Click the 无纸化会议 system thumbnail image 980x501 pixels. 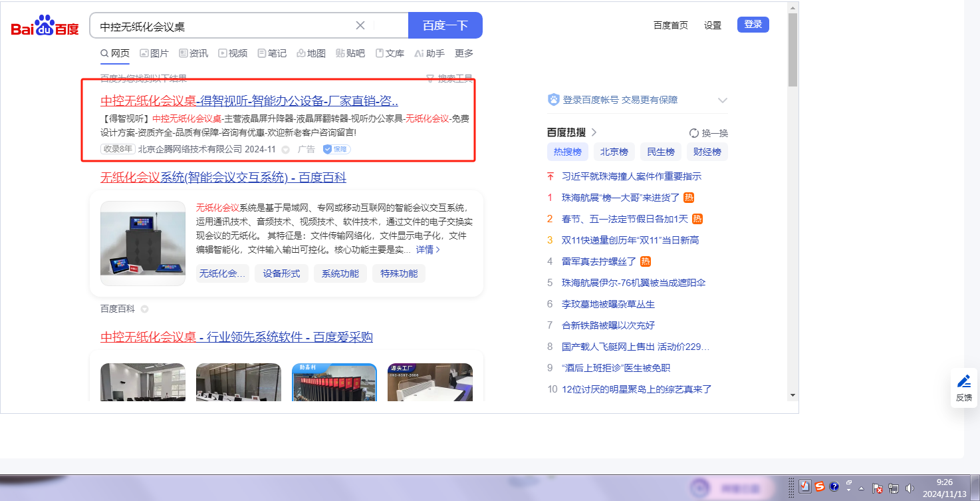[143, 244]
